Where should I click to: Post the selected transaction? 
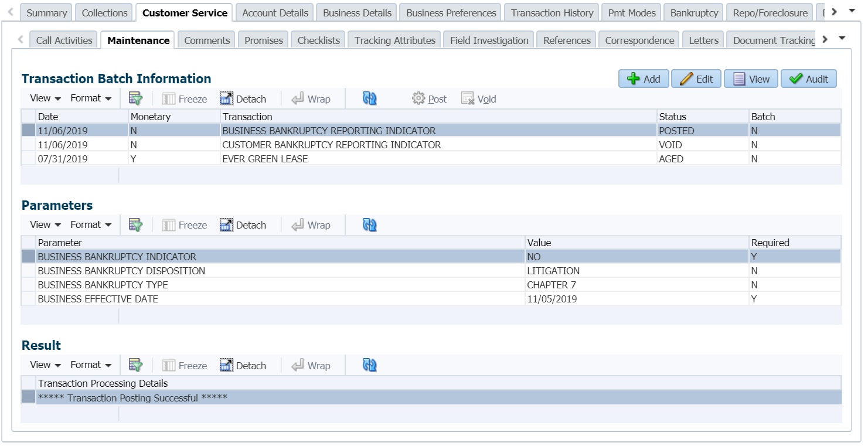point(430,99)
